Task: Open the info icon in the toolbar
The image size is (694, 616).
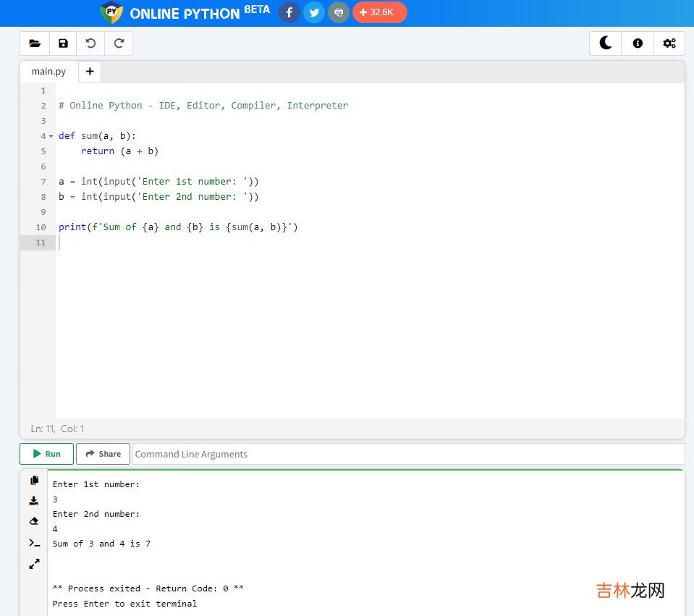Action: tap(638, 43)
